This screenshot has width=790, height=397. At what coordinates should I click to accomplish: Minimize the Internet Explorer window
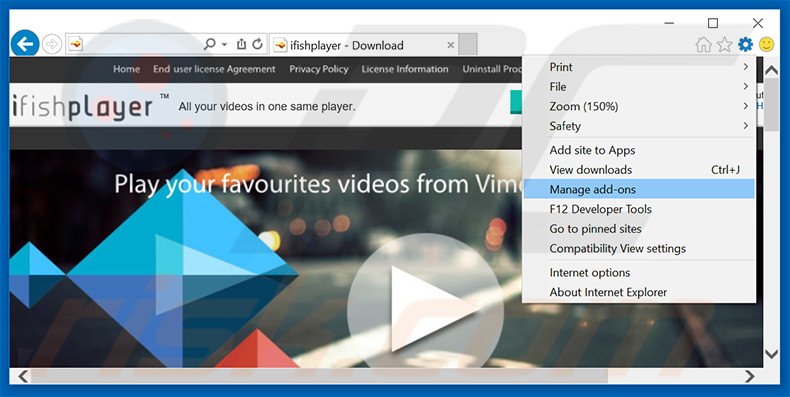pos(669,23)
